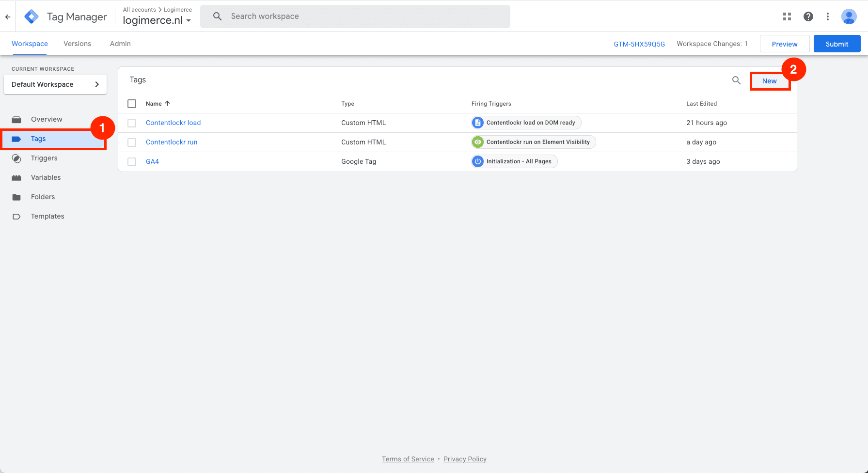Open the Admin tab
Screen dimensions: 868x473
coord(120,44)
